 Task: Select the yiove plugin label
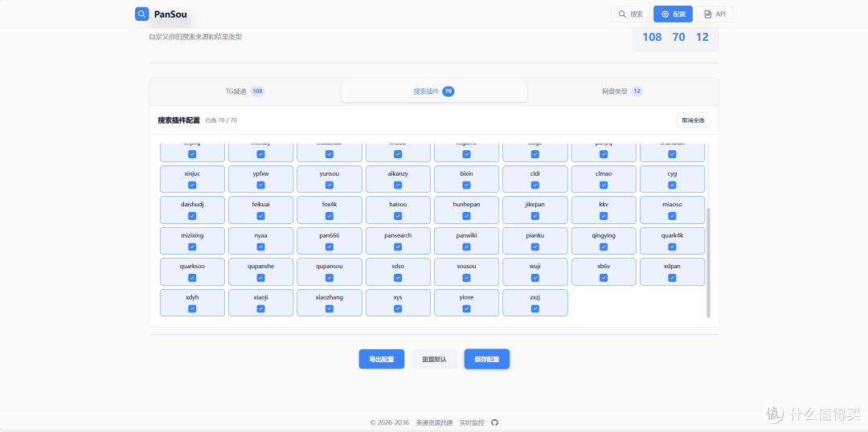(467, 297)
